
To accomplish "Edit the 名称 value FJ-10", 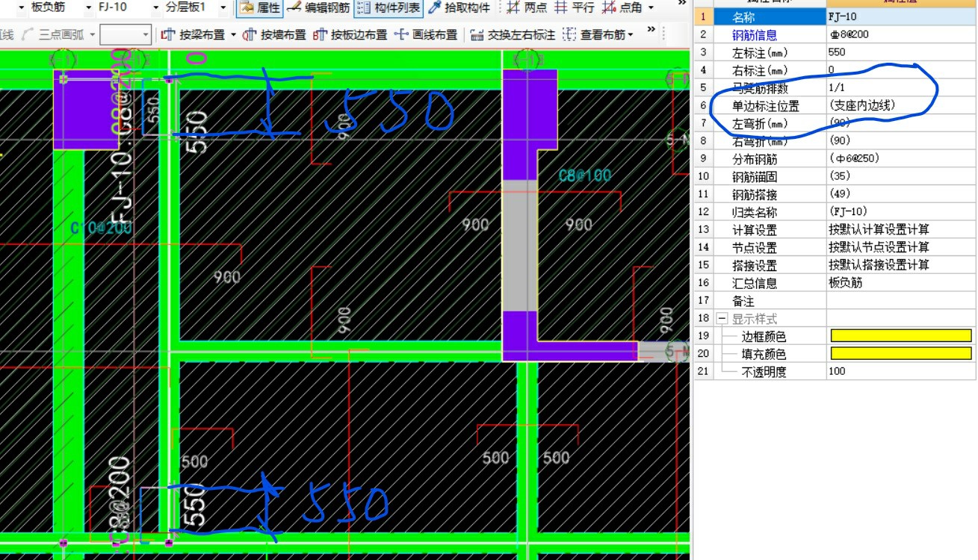I will (x=901, y=16).
